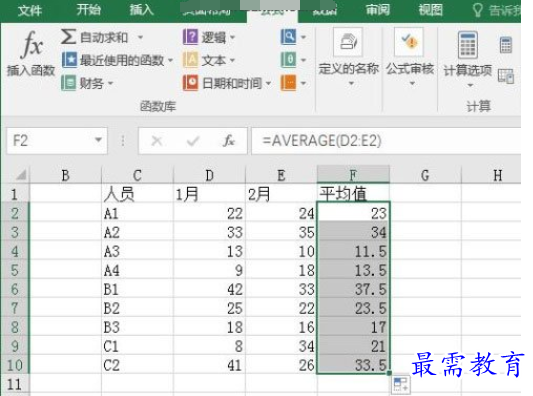Open the Name Box dropdown arrow
The image size is (533, 396).
click(98, 140)
